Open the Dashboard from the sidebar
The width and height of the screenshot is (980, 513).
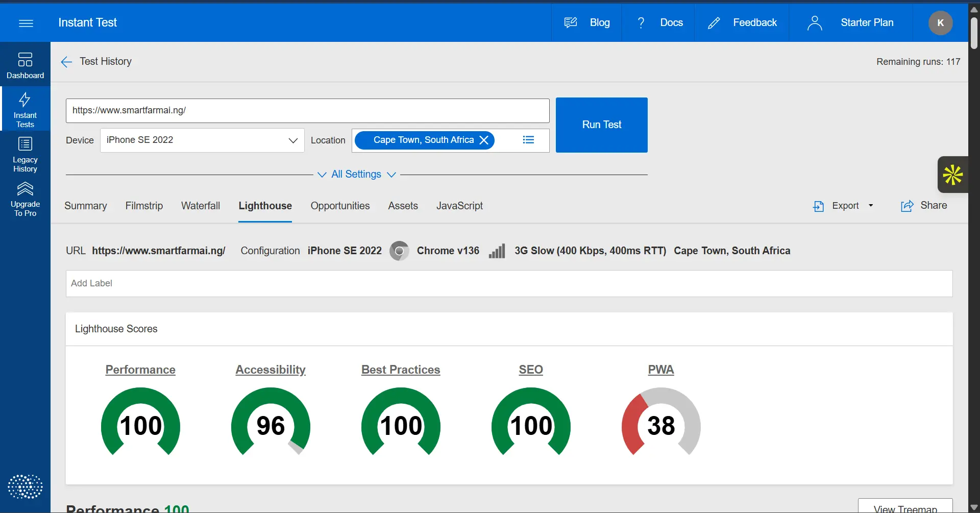point(25,64)
